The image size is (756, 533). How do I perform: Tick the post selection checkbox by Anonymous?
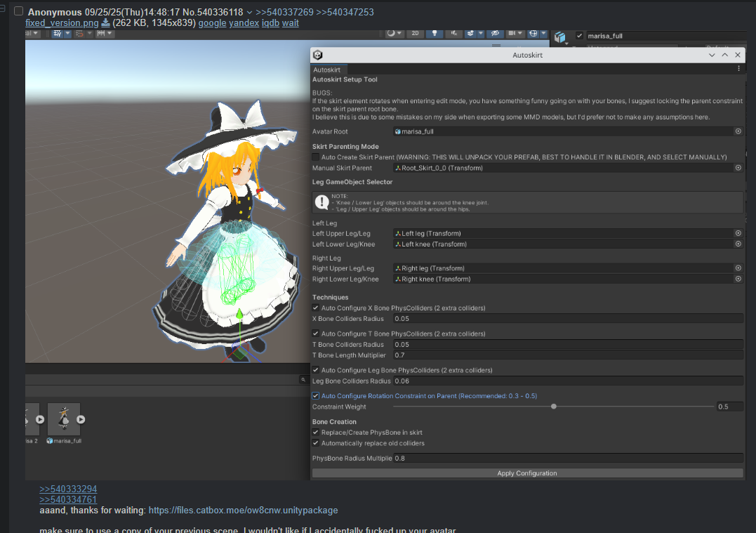point(19,11)
